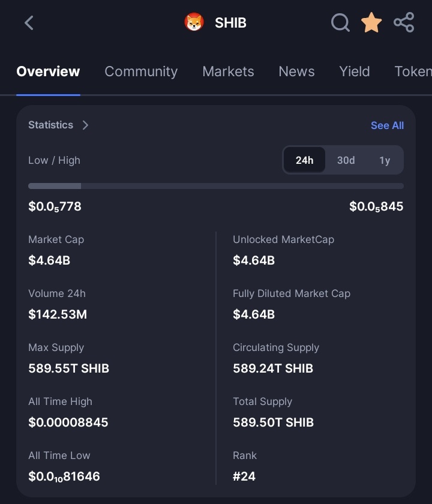Select the 24h low/high range
Screen dimensions: 432x504
coord(304,160)
